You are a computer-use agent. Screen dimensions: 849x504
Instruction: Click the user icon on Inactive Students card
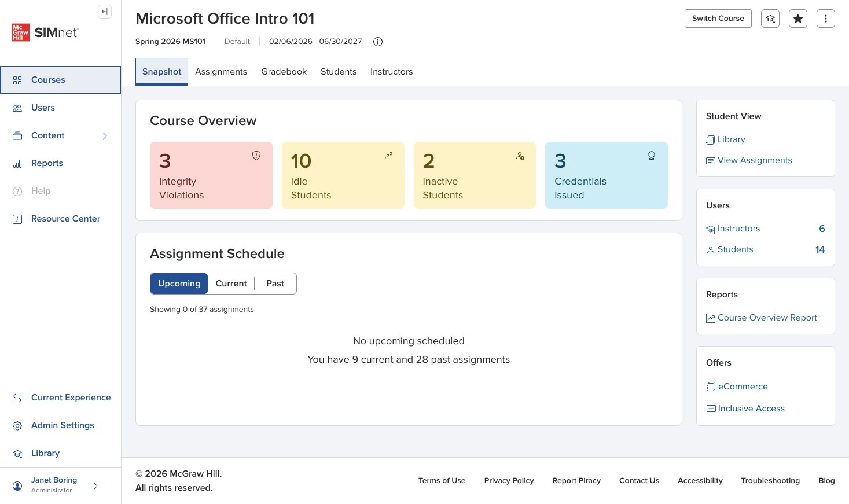point(520,156)
